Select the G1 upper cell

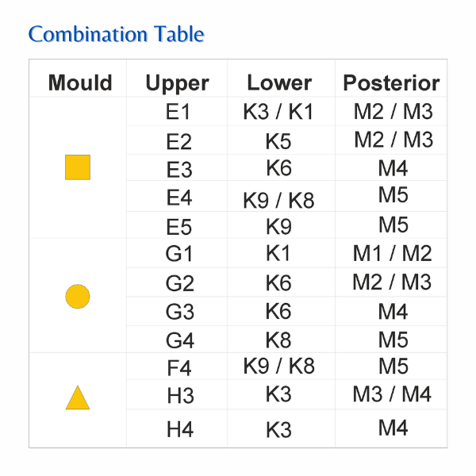tap(180, 255)
